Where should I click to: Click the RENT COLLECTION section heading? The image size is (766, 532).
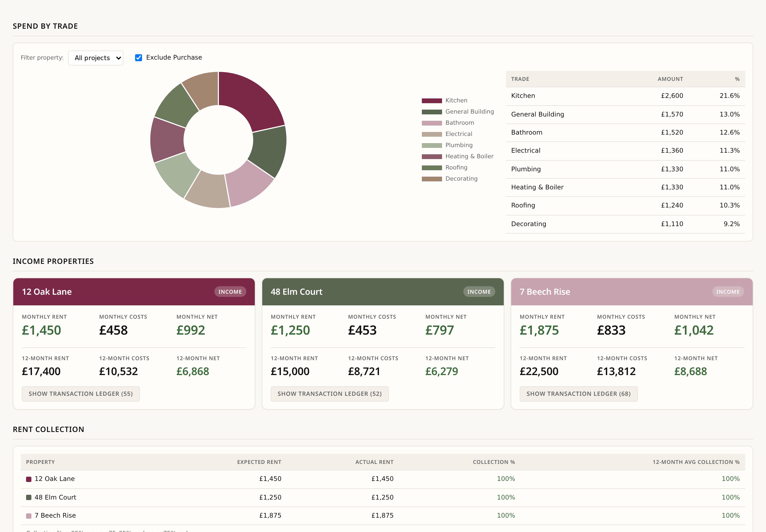pos(48,429)
